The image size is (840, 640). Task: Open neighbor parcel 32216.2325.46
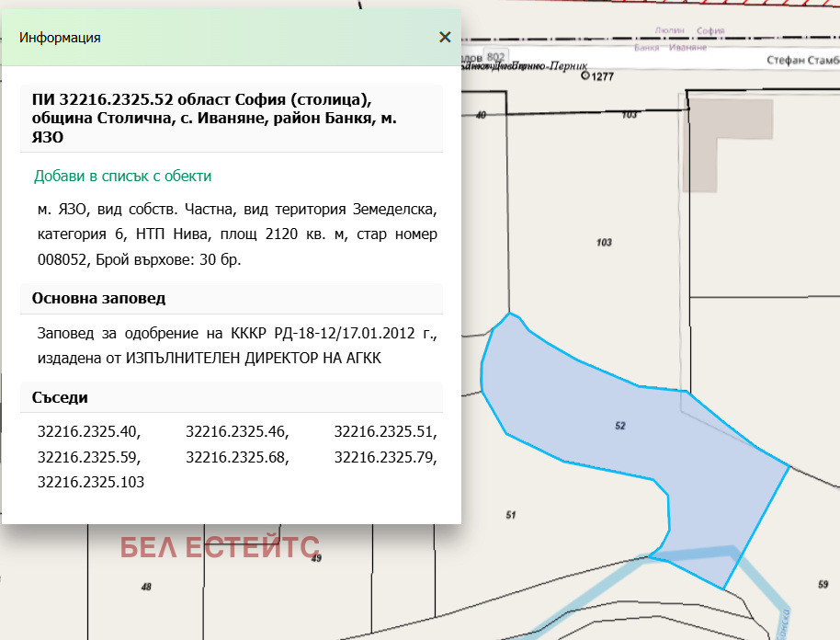[236, 431]
